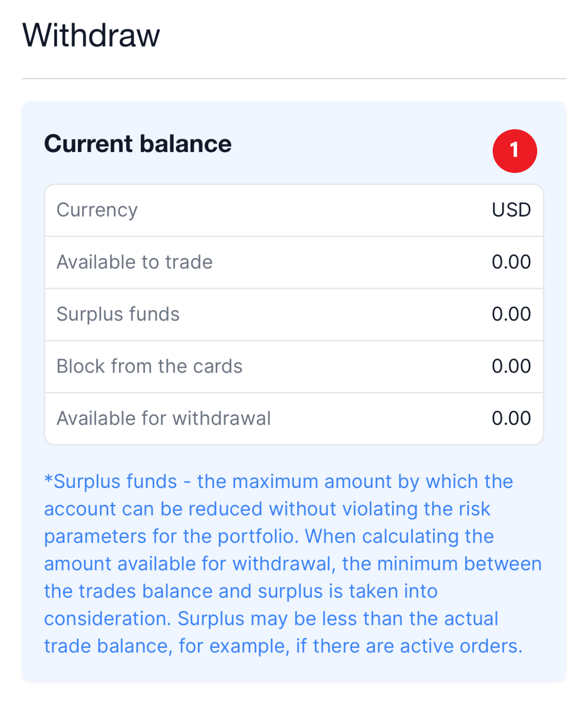The width and height of the screenshot is (588, 705).
Task: Click footnote line starting "account can be reduced"
Action: click(267, 509)
